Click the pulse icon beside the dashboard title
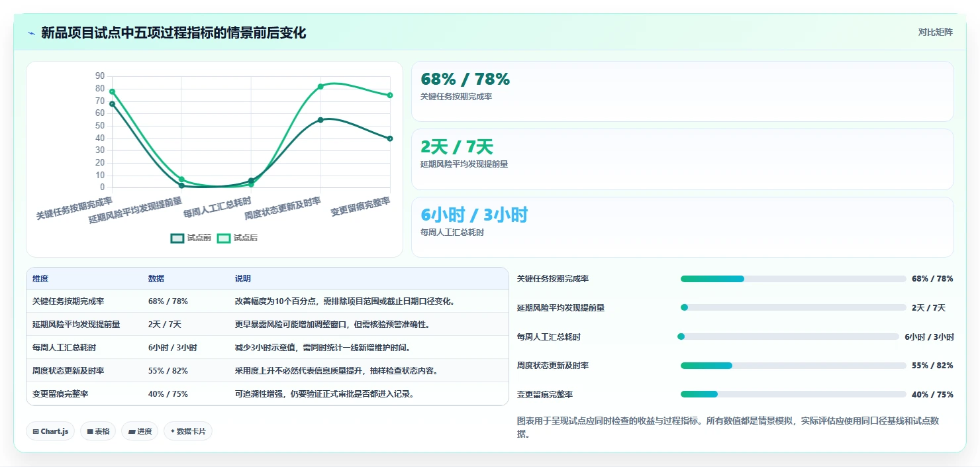Viewport: 980px width, 467px height. point(31,33)
